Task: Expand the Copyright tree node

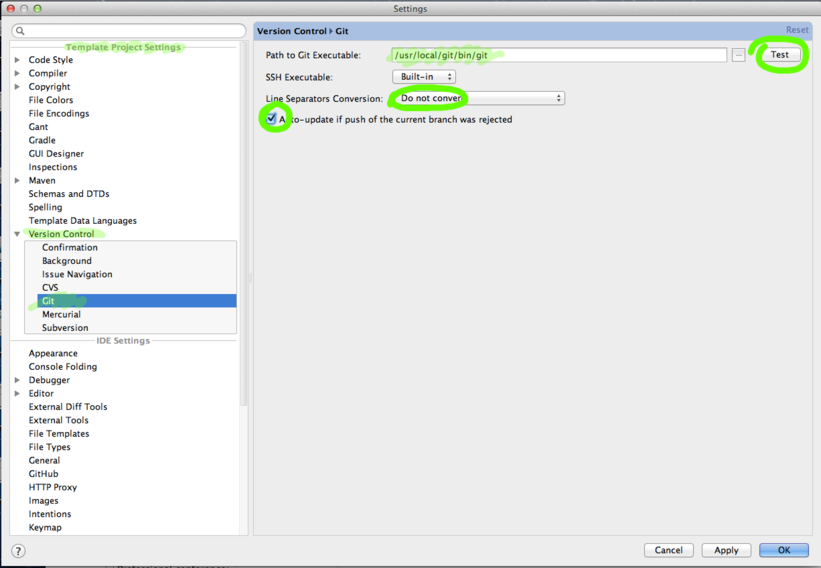Action: pyautogui.click(x=17, y=86)
